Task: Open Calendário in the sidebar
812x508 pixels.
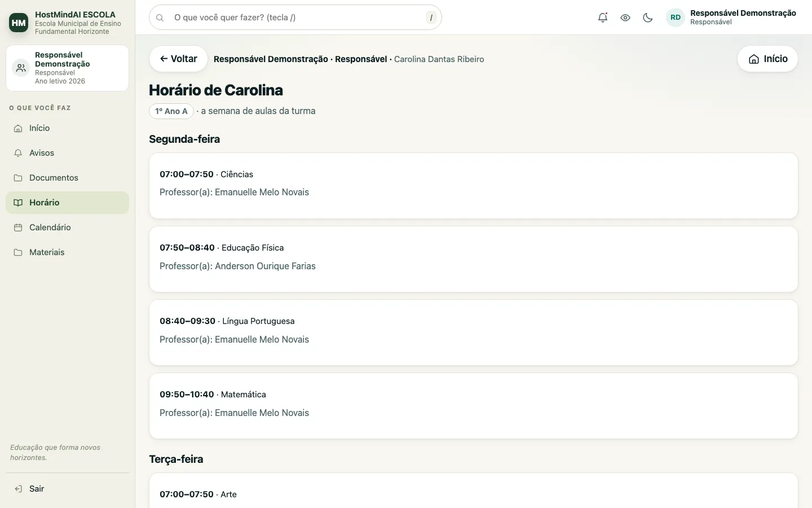Action: tap(67, 227)
